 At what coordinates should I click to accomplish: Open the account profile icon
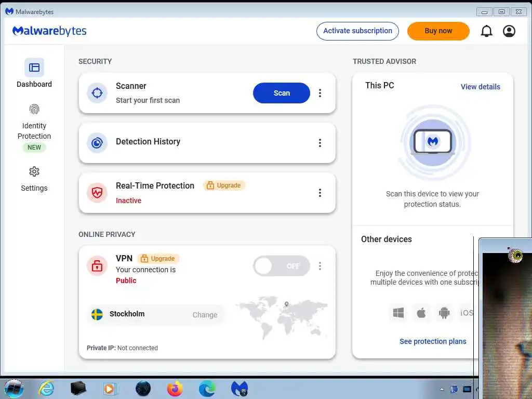tap(509, 31)
